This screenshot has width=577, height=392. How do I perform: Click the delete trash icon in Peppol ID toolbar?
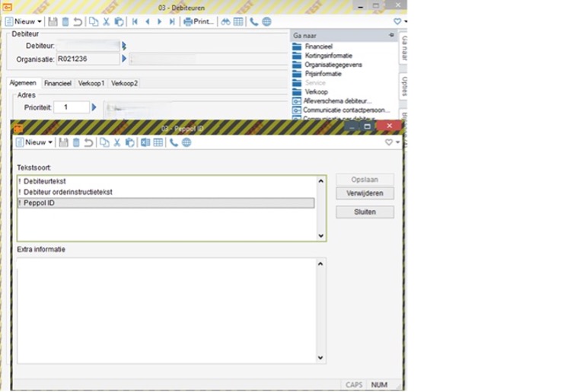(x=76, y=142)
